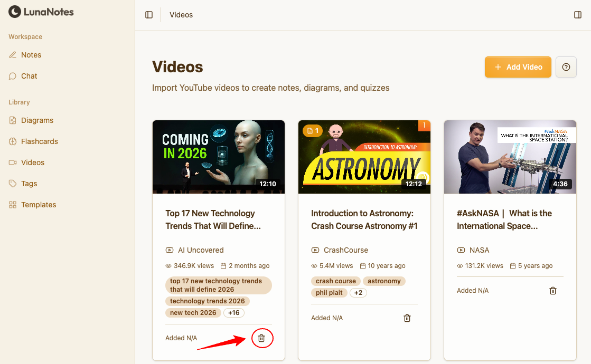Open the Astronomy video thumbnail

click(364, 157)
